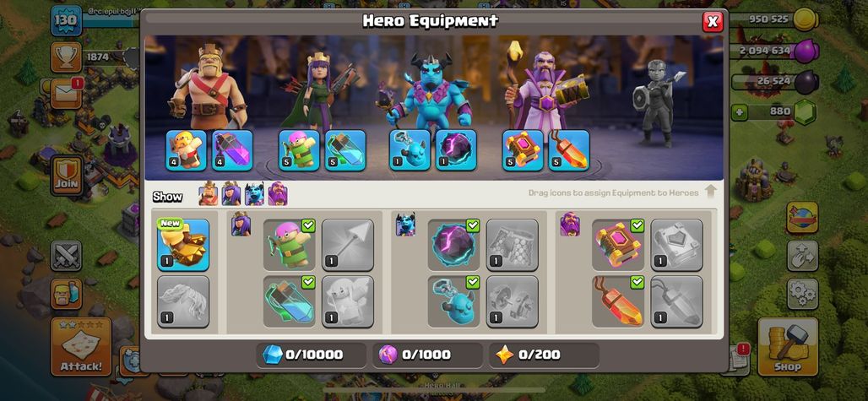Toggle the equipped Archer Puppet in inventory
This screenshot has width=868, height=401.
click(289, 245)
